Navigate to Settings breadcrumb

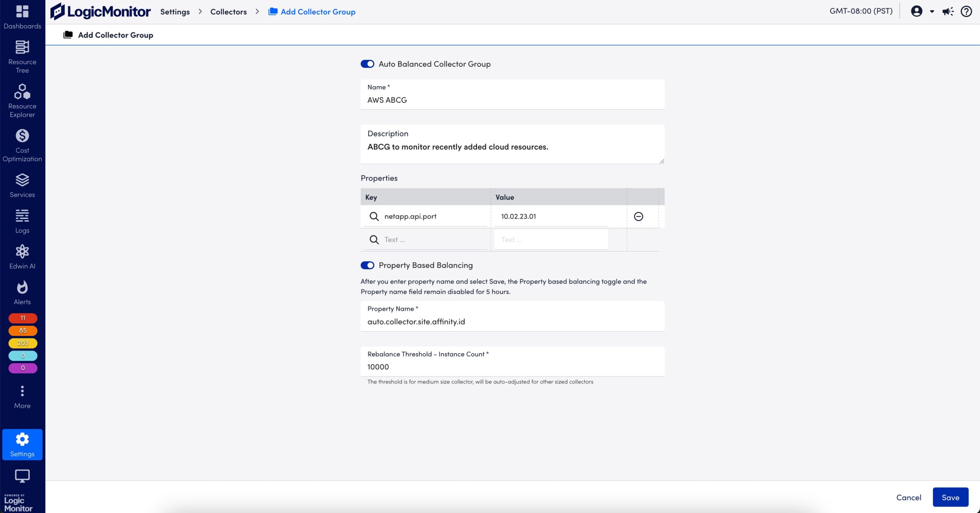tap(175, 11)
